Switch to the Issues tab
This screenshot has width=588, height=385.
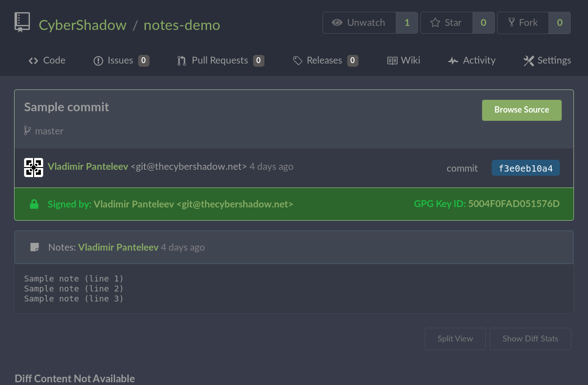coord(121,60)
